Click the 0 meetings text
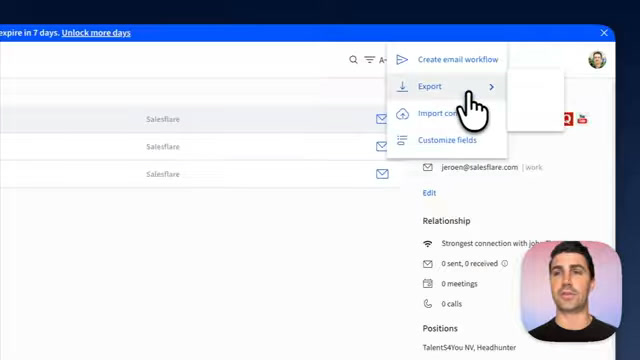This screenshot has height=360, width=640. [459, 284]
